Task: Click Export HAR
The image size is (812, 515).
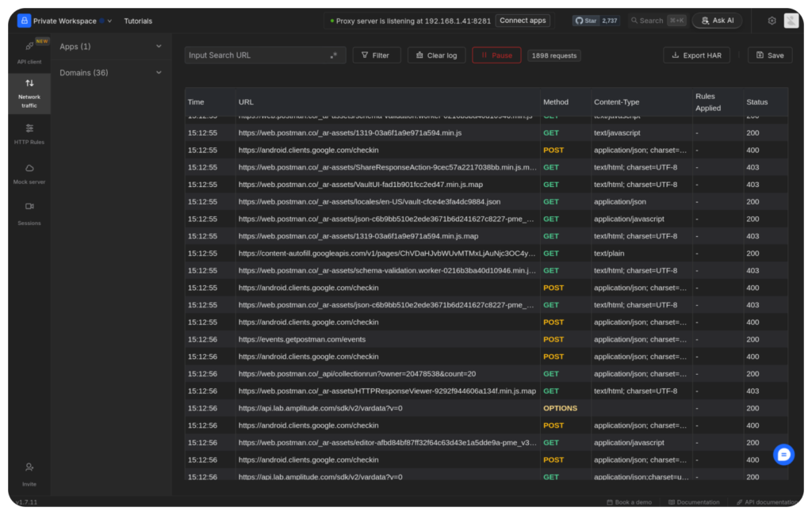Action: pyautogui.click(x=696, y=55)
